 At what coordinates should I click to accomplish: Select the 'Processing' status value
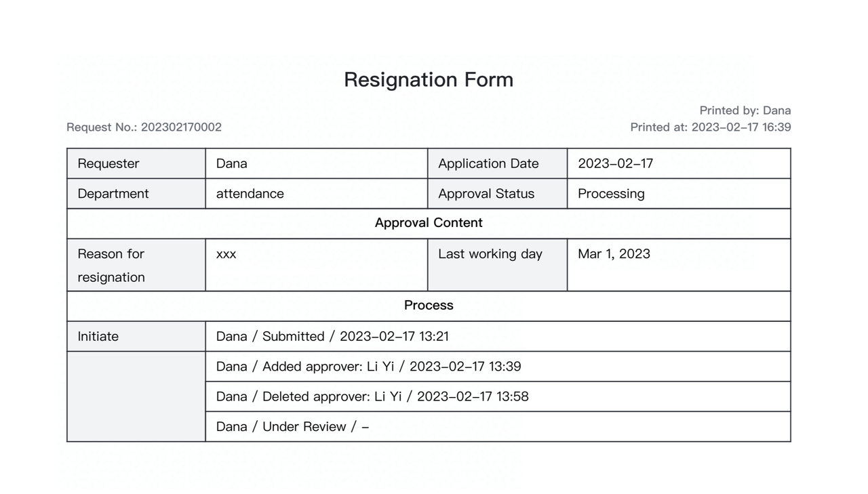click(611, 194)
